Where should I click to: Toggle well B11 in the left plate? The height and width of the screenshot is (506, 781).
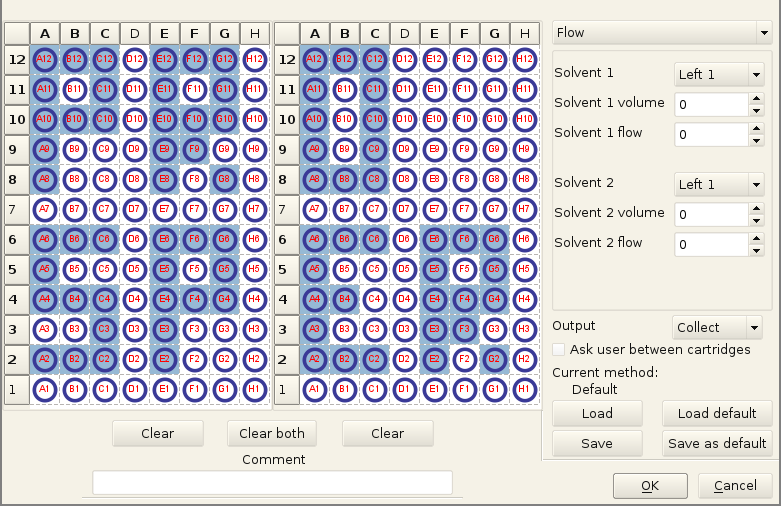[x=75, y=90]
